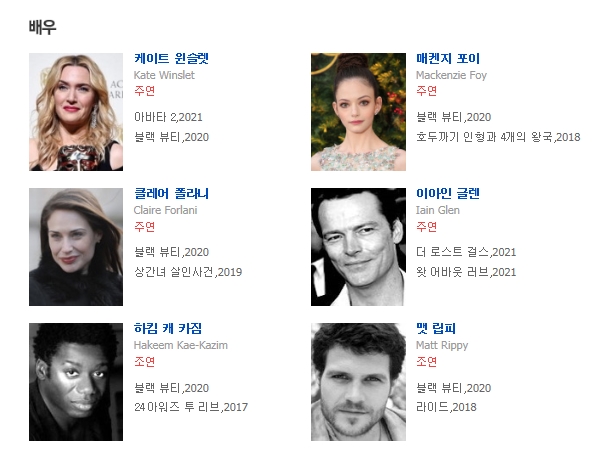Open 더 로스트 걸스,2021 film link
Screen dimensions: 596x461
click(x=466, y=252)
